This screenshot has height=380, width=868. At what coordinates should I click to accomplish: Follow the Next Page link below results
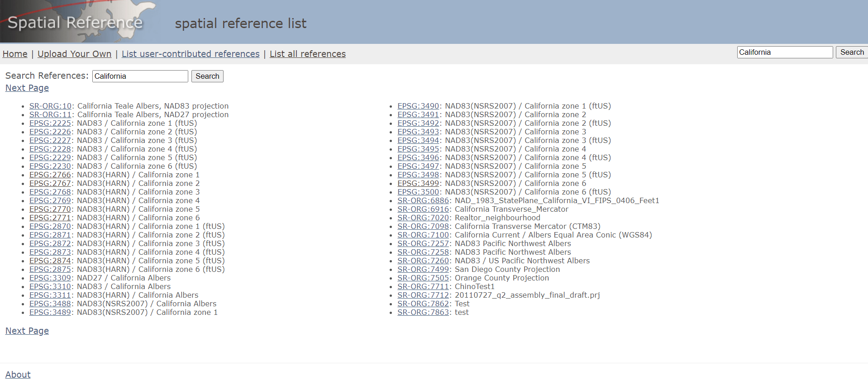27,331
